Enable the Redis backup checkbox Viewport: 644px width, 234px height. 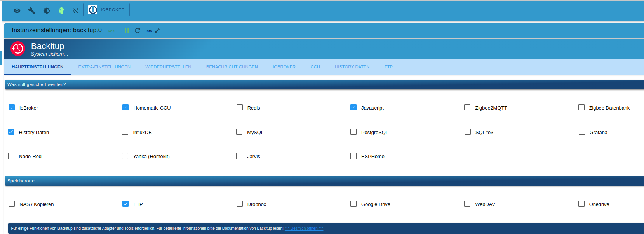(240, 107)
